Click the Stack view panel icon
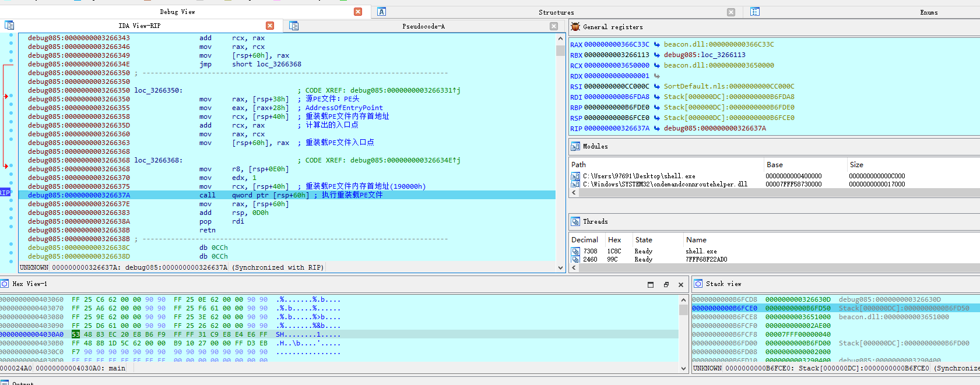Screen dimensions: 980x385 coord(698,284)
